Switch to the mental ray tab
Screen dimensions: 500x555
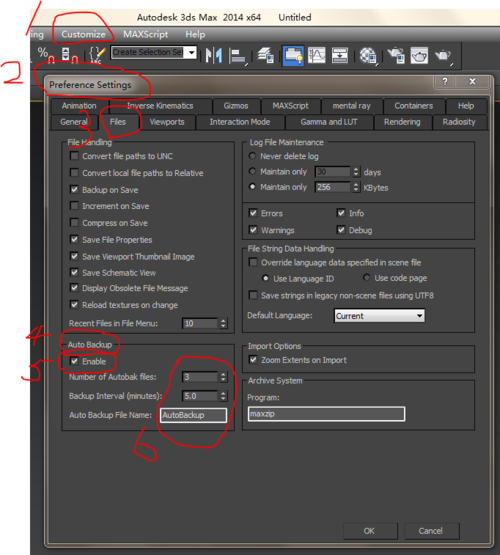point(351,106)
